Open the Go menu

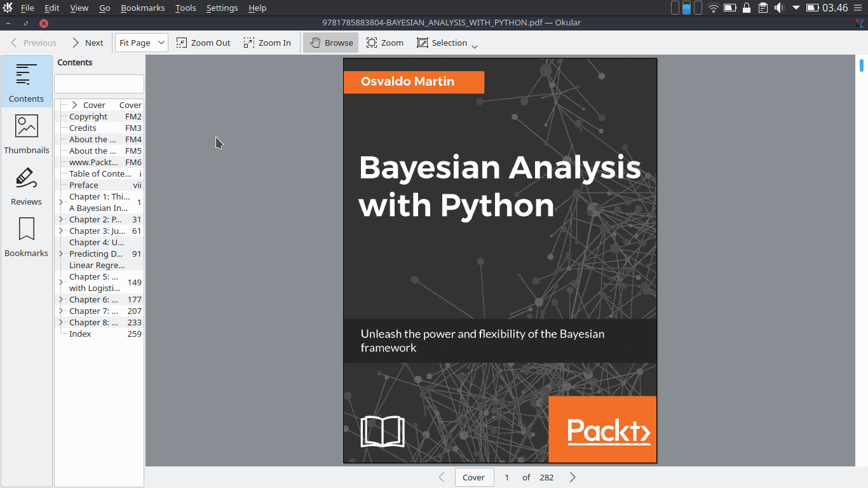(105, 8)
